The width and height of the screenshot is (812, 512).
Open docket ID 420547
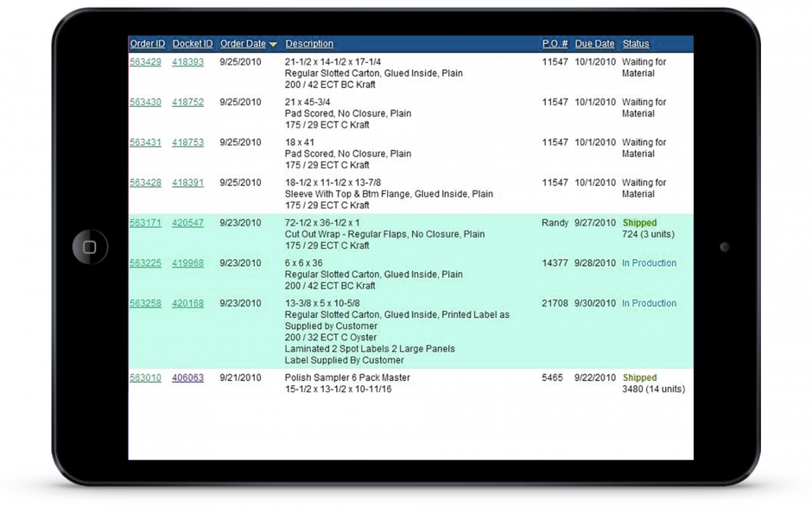187,223
